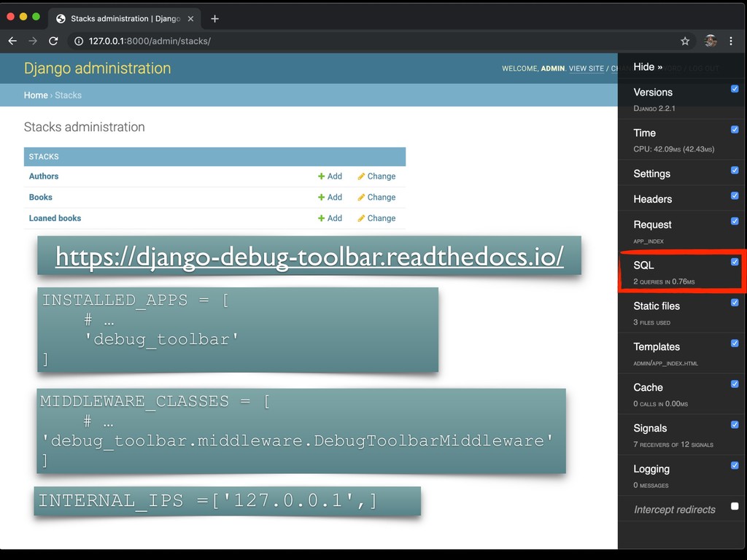Screen dimensions: 747x560
Task: Click the Django administration title
Action: click(x=97, y=68)
